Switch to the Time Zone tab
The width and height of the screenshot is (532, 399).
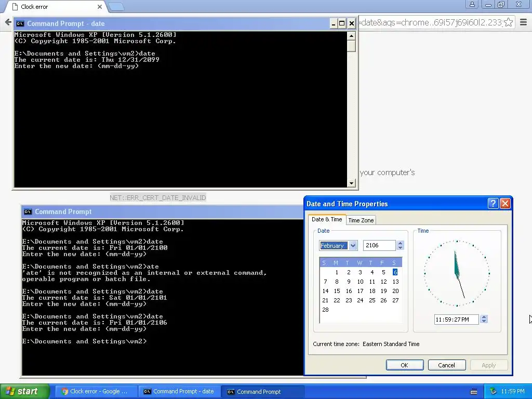point(361,220)
